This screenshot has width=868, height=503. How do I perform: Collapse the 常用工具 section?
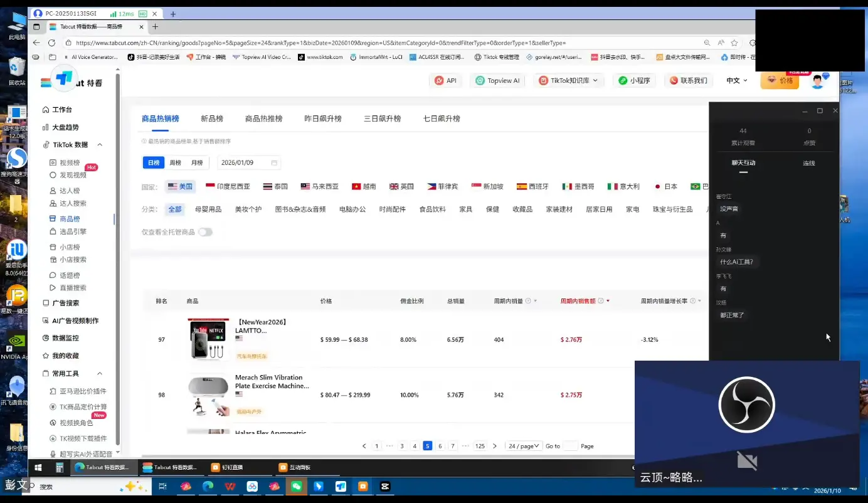99,373
